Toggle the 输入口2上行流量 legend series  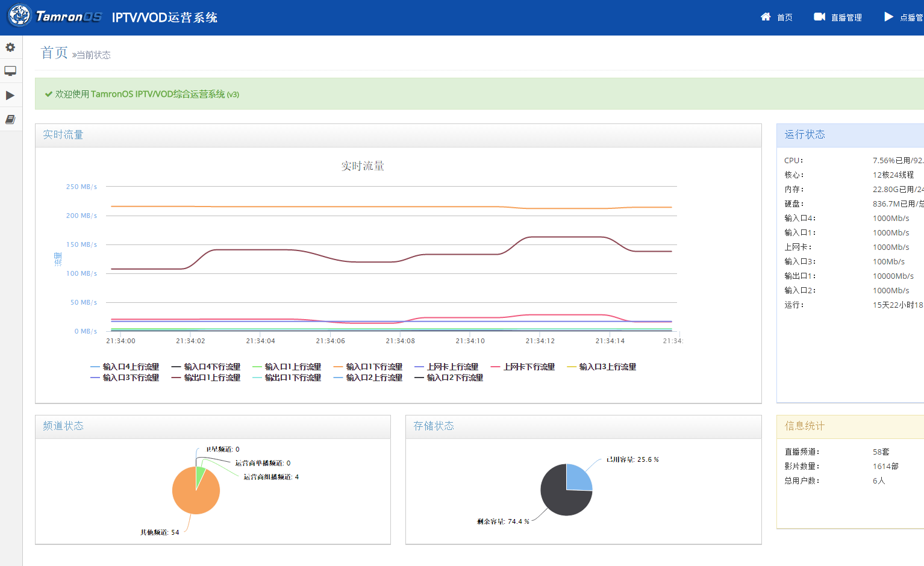(x=368, y=378)
